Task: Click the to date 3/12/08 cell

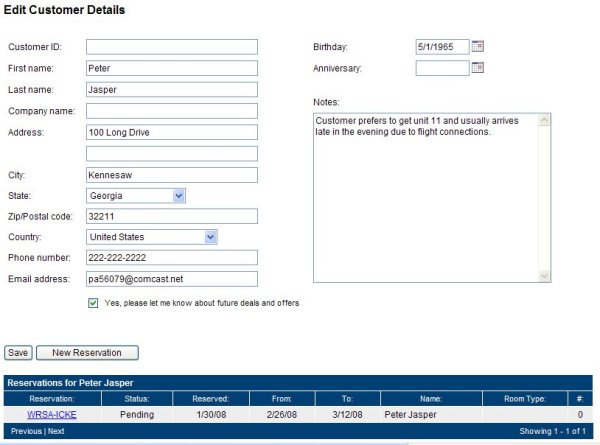Action: pyautogui.click(x=347, y=414)
